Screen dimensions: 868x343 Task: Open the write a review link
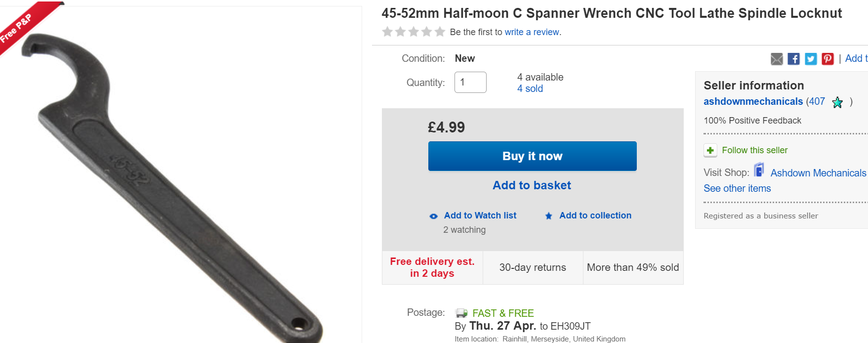(533, 32)
